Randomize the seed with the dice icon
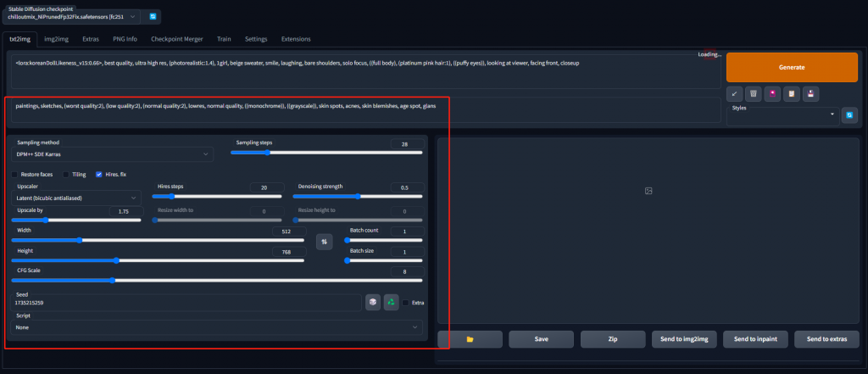The width and height of the screenshot is (868, 374). (x=373, y=302)
